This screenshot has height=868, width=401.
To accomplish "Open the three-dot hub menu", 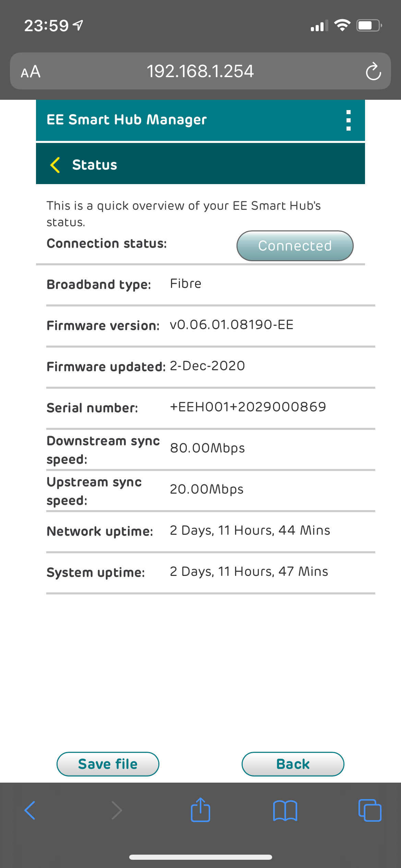I will point(348,120).
